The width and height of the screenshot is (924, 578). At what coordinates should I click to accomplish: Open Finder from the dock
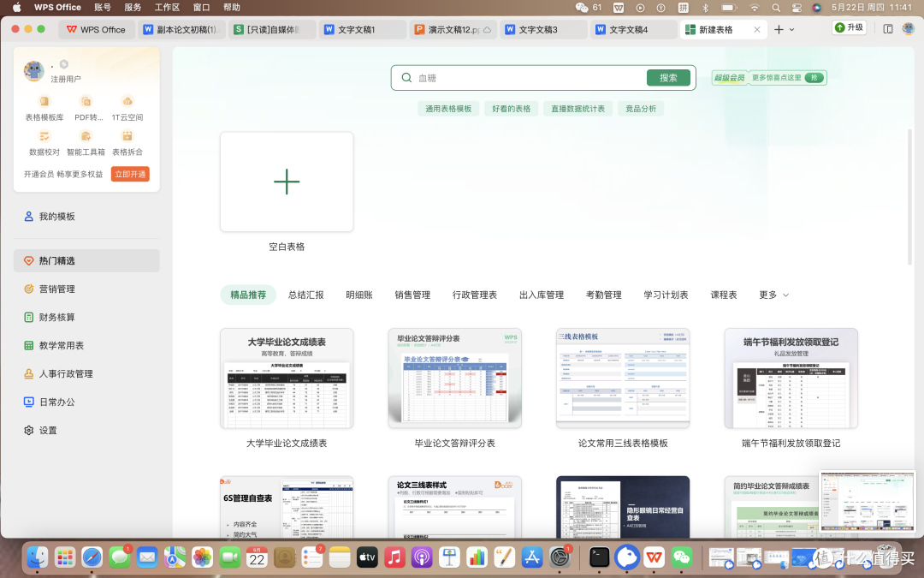37,557
